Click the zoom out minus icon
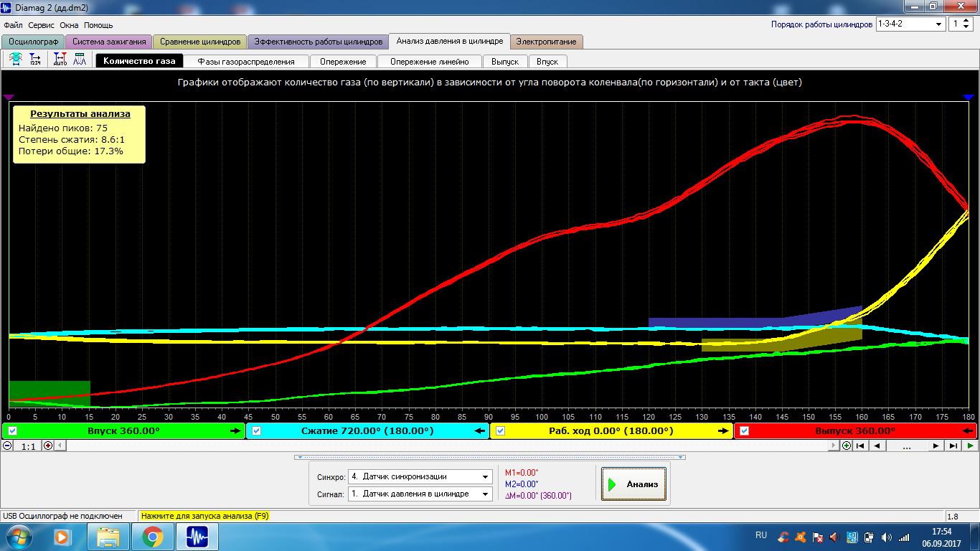This screenshot has width=980, height=551. 7,446
